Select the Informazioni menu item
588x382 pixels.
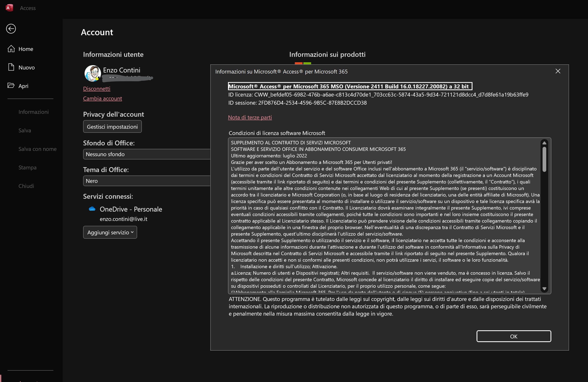[33, 112]
